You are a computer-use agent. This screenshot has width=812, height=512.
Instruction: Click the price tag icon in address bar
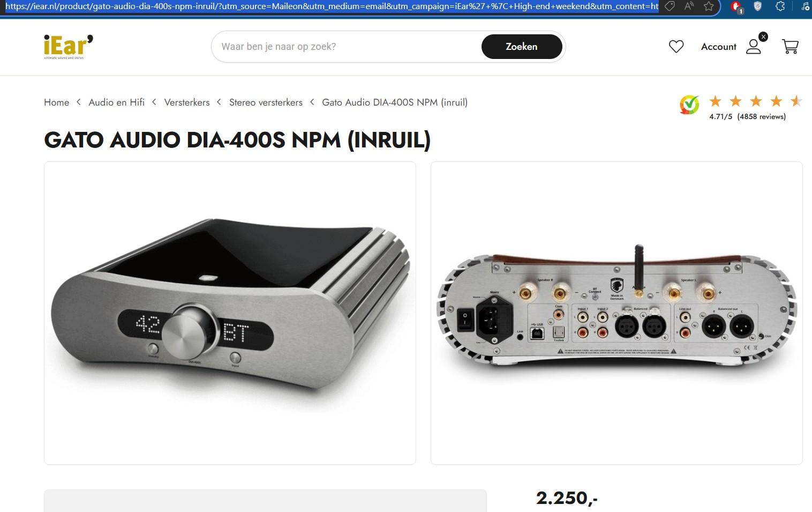670,6
